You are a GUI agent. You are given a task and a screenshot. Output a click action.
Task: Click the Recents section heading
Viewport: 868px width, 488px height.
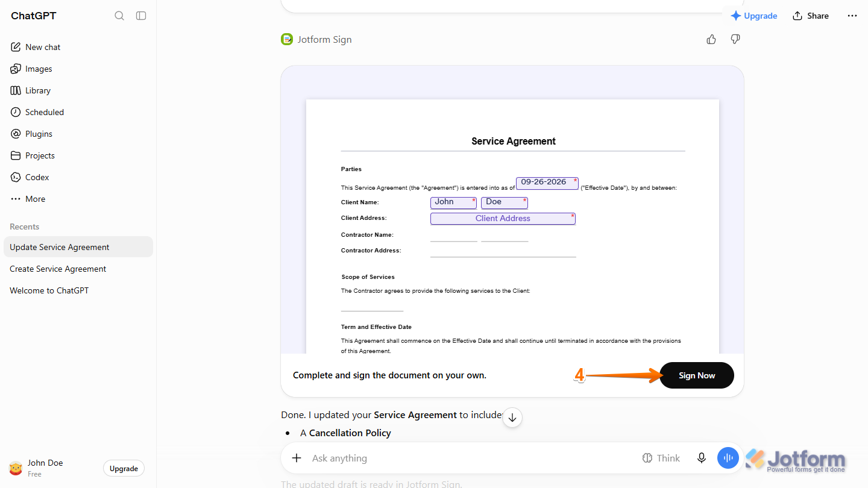(x=25, y=227)
